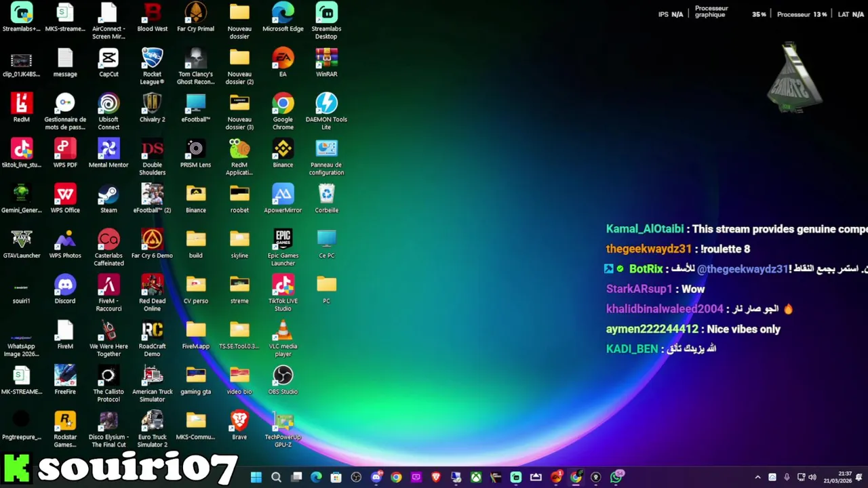Image resolution: width=868 pixels, height=488 pixels.
Task: Select Disco Elysium - The Final Cut
Action: [108, 429]
